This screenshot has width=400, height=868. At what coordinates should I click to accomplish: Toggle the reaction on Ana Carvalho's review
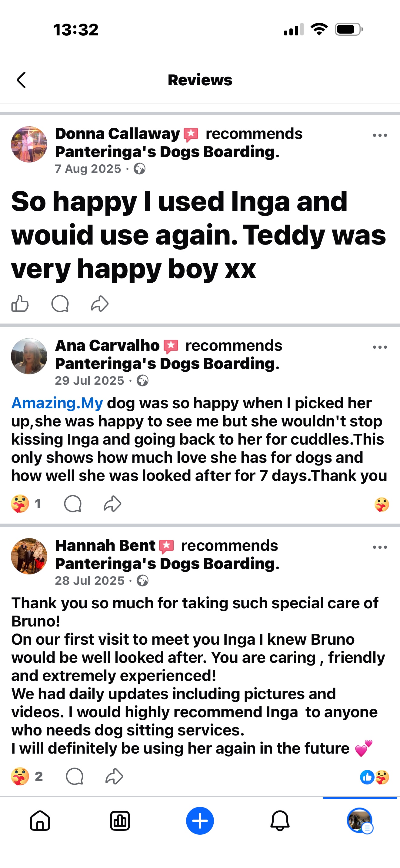20,504
